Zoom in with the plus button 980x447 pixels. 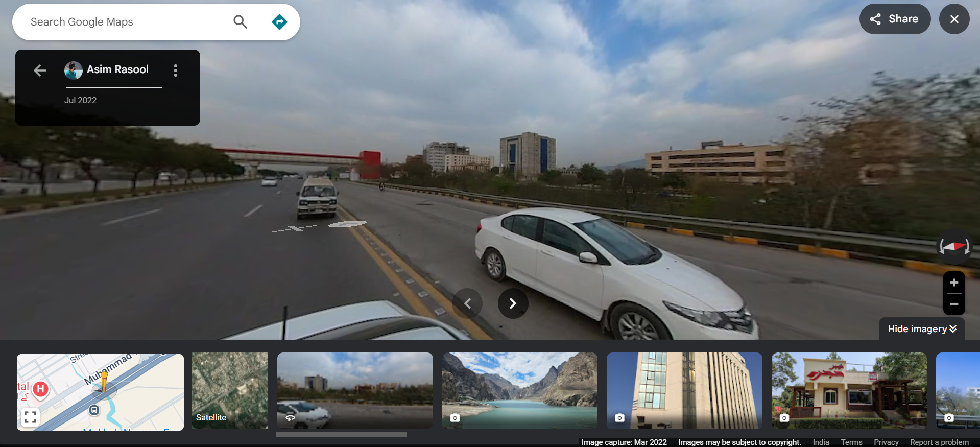click(954, 283)
